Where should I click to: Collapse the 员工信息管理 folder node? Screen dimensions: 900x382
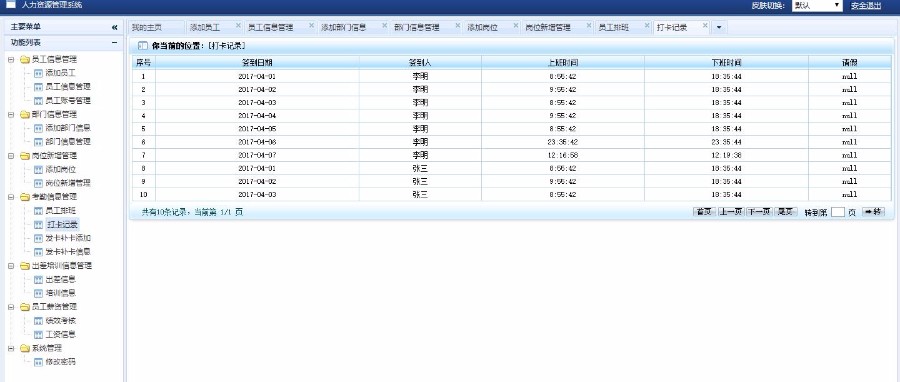pyautogui.click(x=11, y=59)
